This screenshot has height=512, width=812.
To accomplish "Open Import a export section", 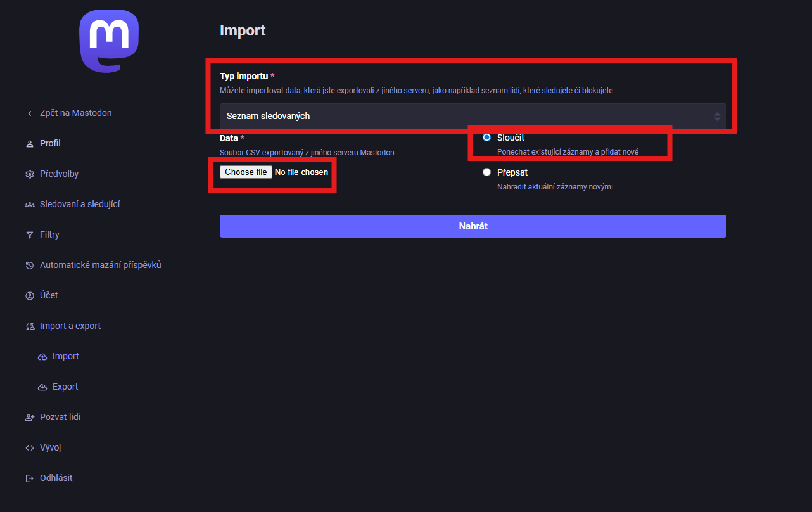I will (70, 326).
